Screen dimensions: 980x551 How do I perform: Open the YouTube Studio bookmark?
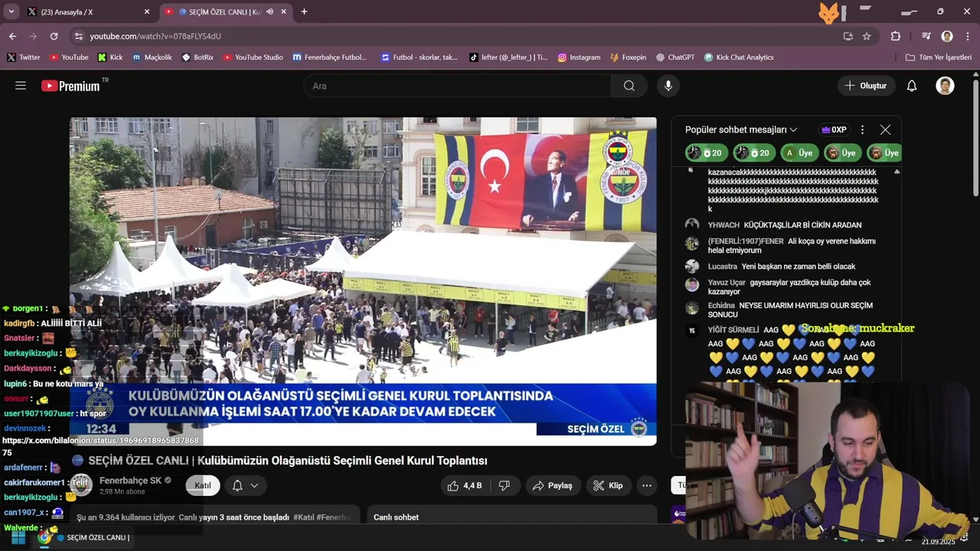[x=253, y=57]
